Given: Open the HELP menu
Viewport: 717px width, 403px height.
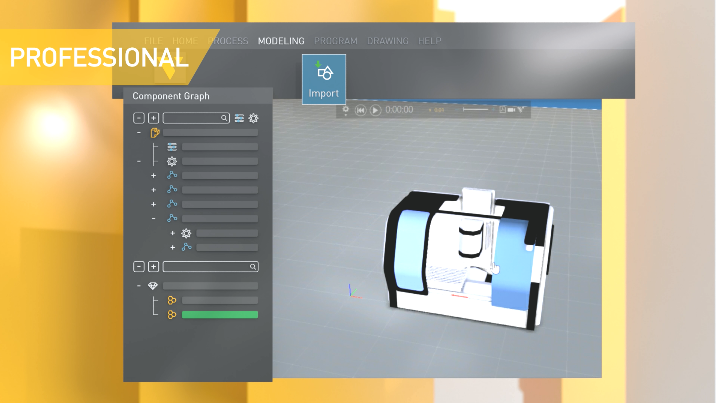Looking at the screenshot, I should 430,41.
